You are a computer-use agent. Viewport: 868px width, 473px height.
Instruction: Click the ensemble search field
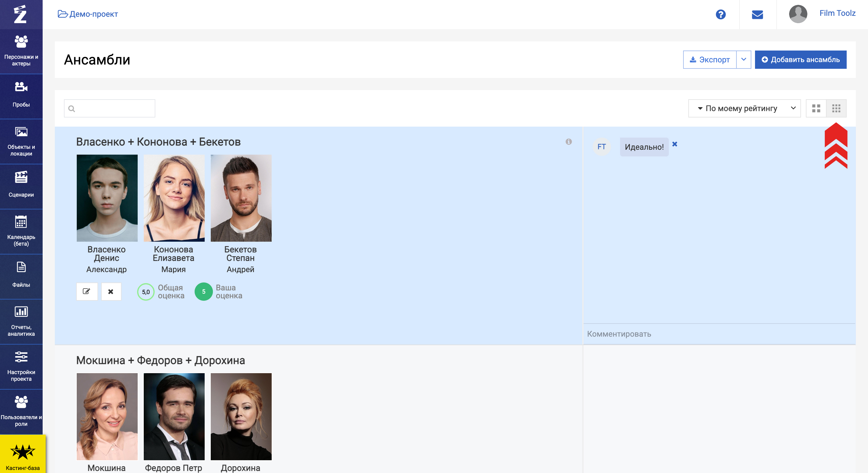pyautogui.click(x=110, y=108)
